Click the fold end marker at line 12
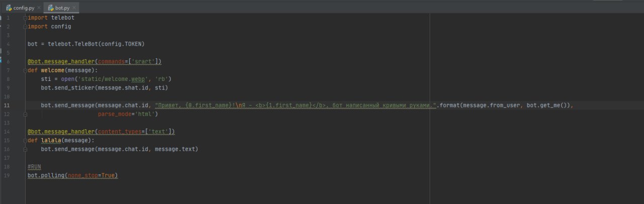This screenshot has width=644, height=204. pyautogui.click(x=26, y=114)
